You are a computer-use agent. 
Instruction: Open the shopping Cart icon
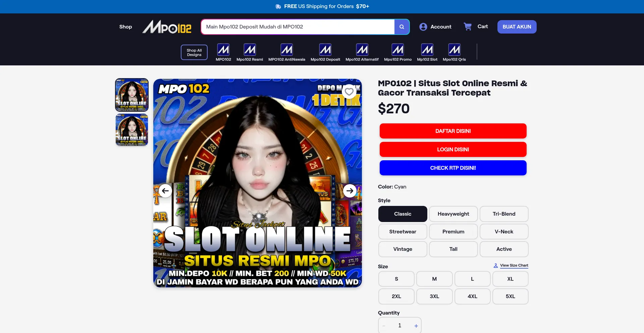(x=468, y=26)
